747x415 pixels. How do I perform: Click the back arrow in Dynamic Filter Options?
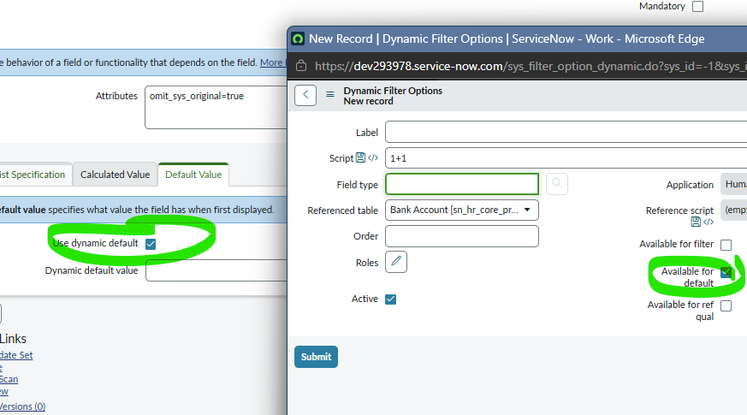pos(305,95)
